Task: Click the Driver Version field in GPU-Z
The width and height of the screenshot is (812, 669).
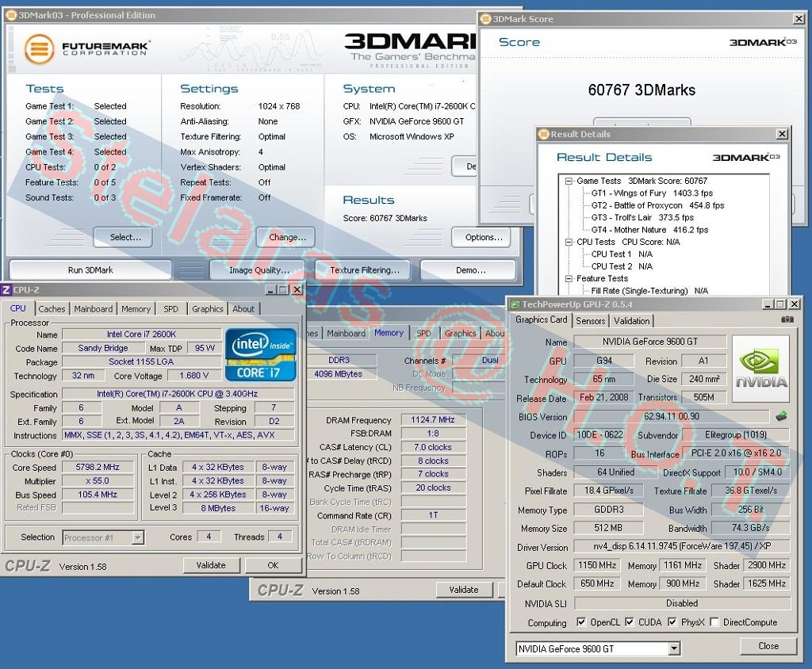Action: tap(682, 546)
